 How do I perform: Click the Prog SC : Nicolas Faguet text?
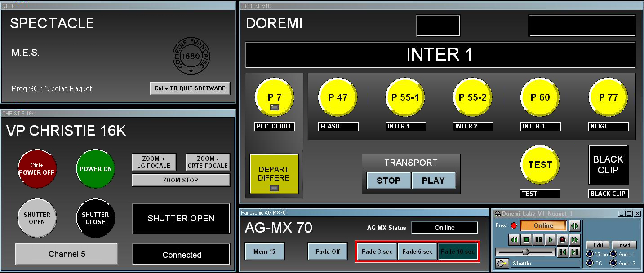52,88
